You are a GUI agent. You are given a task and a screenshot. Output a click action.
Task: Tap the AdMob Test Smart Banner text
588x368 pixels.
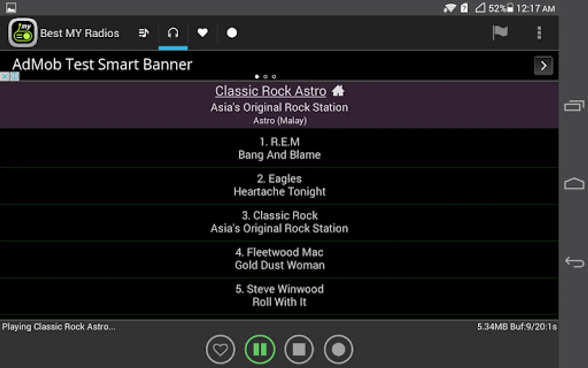tap(102, 65)
